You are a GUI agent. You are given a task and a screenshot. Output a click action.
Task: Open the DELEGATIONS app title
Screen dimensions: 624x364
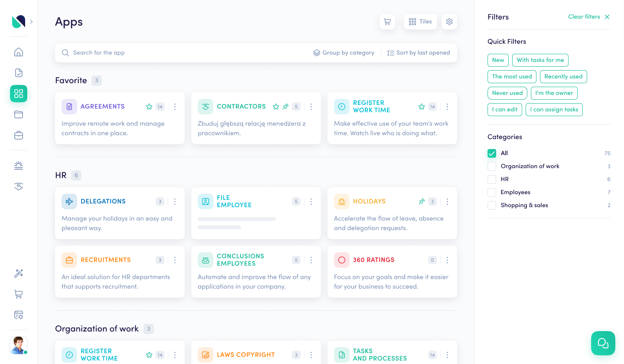[103, 201]
